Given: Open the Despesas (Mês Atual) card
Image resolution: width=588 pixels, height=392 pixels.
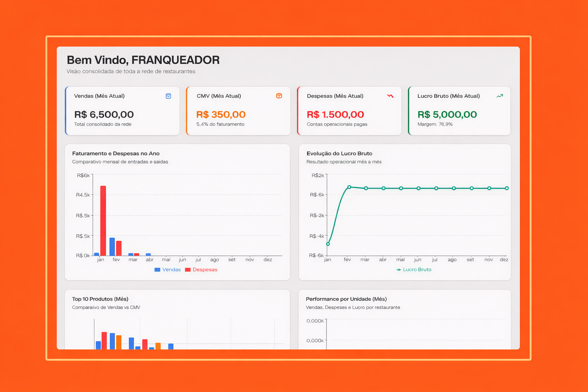Looking at the screenshot, I should pyautogui.click(x=349, y=111).
